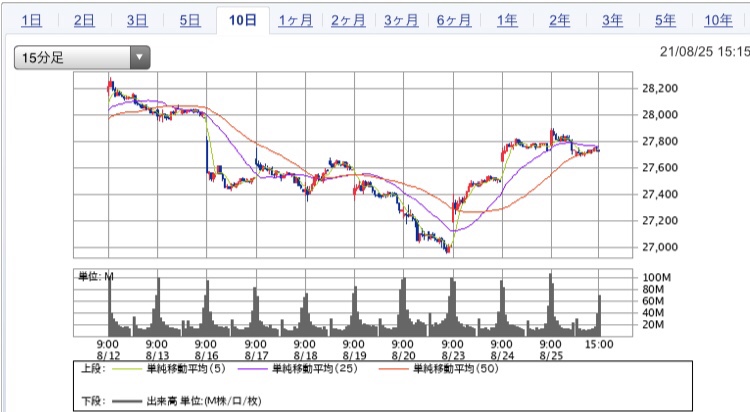Click the 100M volume axis label
The width and height of the screenshot is (750, 412).
pos(657,278)
